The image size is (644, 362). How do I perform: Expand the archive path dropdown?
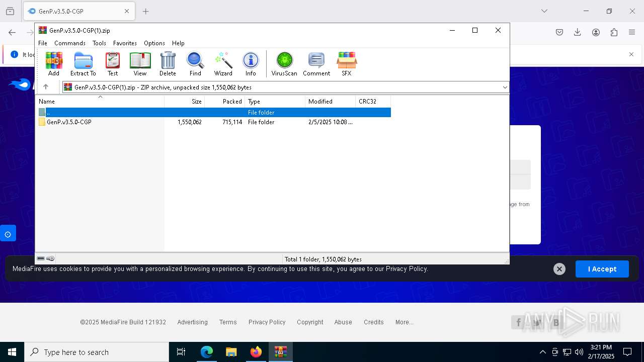tap(505, 87)
